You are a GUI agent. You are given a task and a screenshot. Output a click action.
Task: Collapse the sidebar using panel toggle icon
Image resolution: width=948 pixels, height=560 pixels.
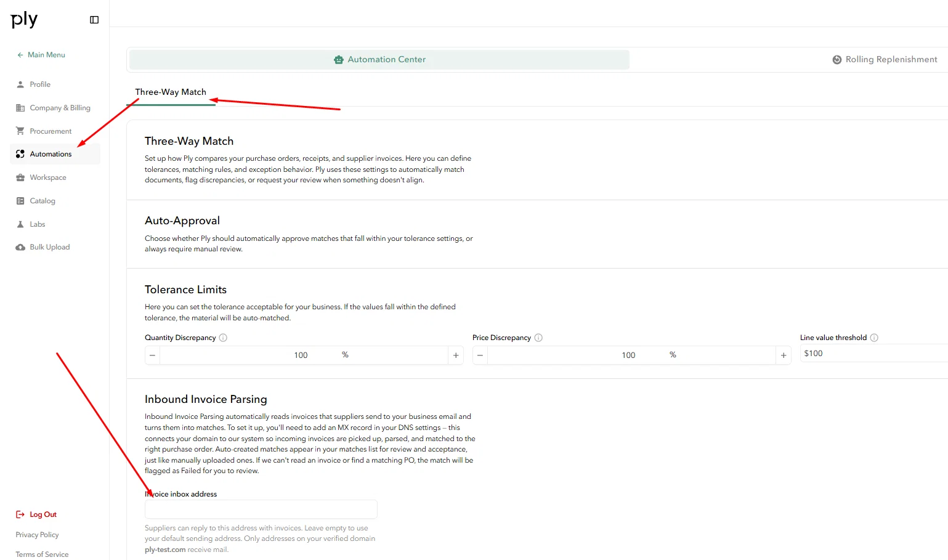click(x=94, y=20)
